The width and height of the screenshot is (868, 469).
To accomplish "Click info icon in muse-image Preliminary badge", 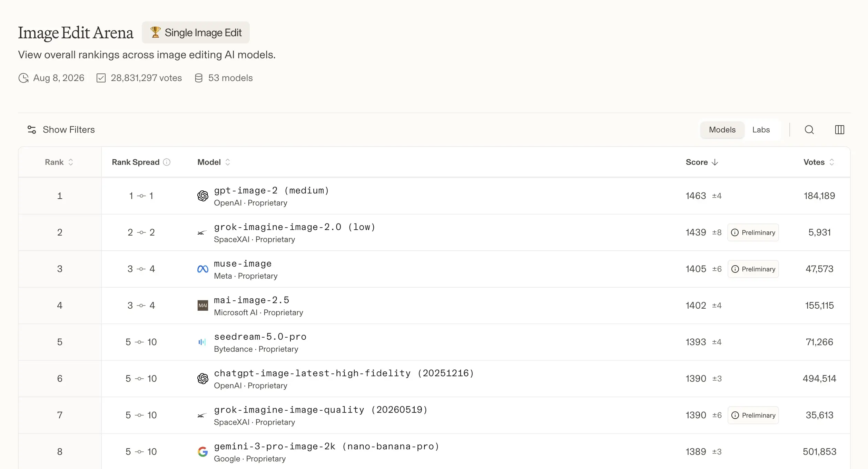I will 735,269.
